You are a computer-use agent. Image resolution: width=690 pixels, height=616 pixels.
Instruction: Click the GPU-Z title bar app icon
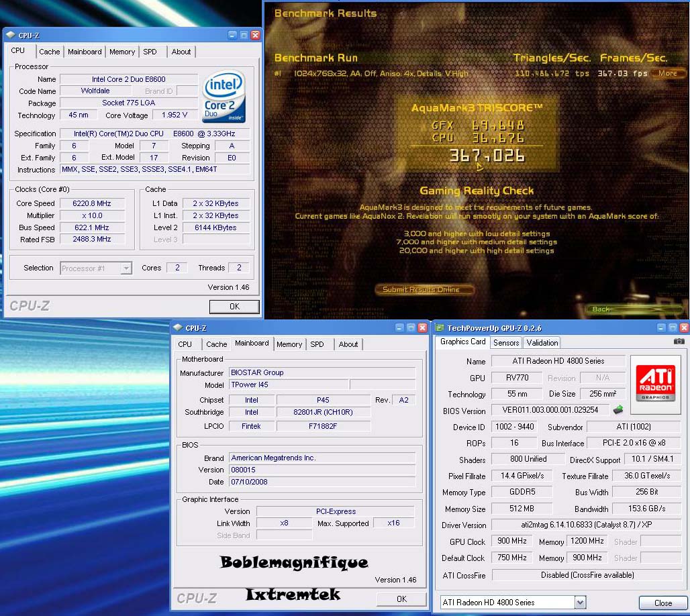pyautogui.click(x=439, y=327)
